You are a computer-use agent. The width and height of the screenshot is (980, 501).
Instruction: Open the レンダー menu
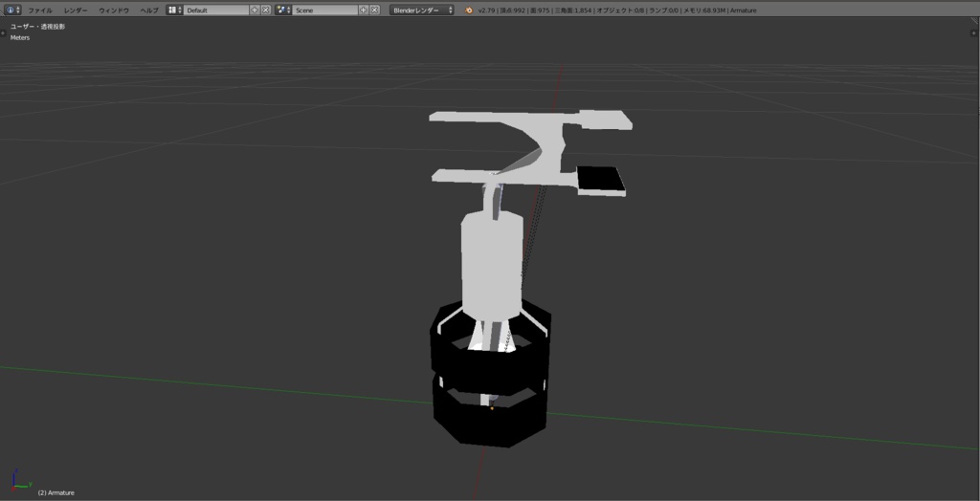[x=76, y=11]
